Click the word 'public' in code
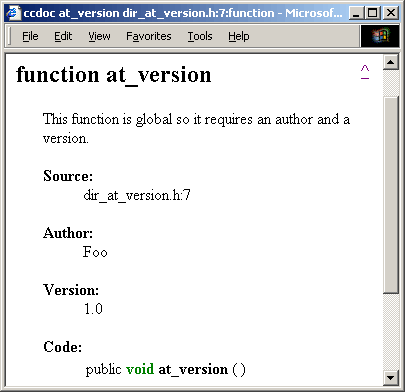405x392 pixels. 103,370
